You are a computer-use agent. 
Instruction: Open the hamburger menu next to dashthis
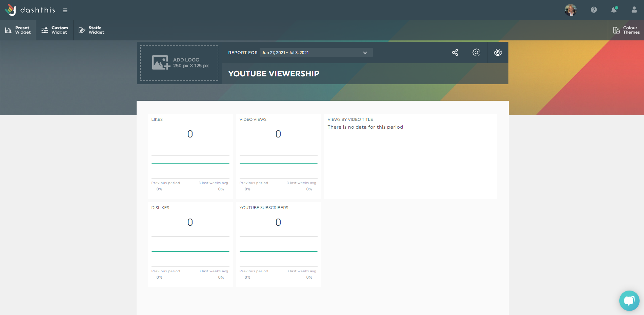coord(65,11)
